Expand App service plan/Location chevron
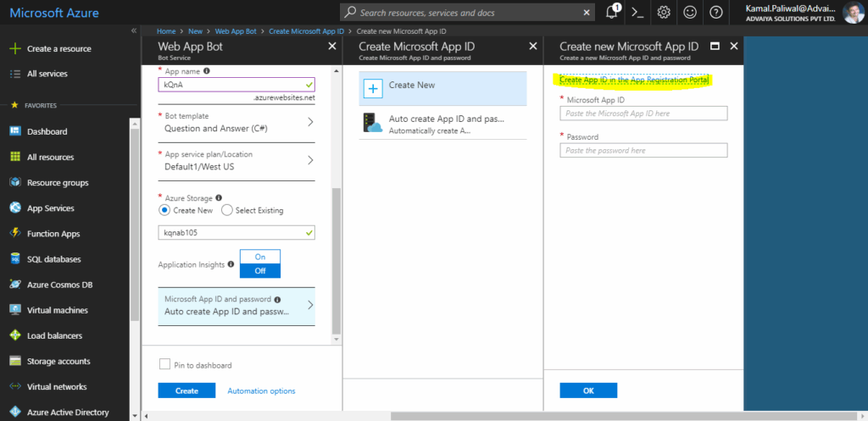This screenshot has height=421, width=868. tap(310, 160)
